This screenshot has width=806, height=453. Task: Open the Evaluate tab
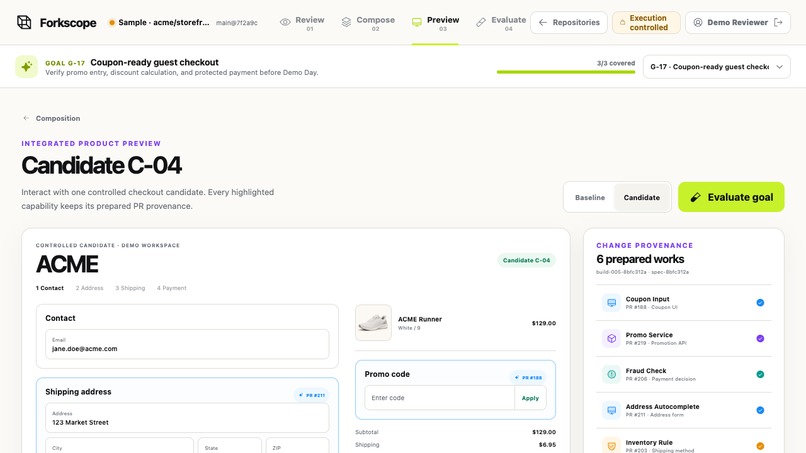pyautogui.click(x=501, y=23)
